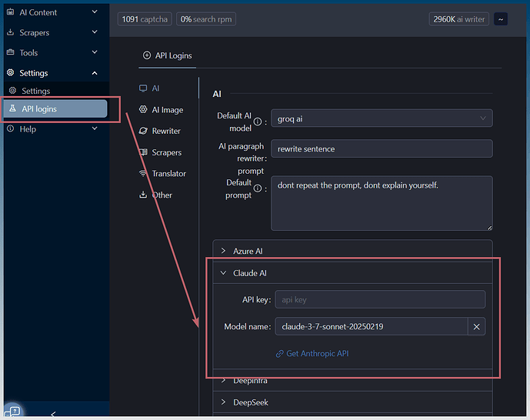This screenshot has height=420, width=530.
Task: Expand the Deepinfra section
Action: coord(352,381)
